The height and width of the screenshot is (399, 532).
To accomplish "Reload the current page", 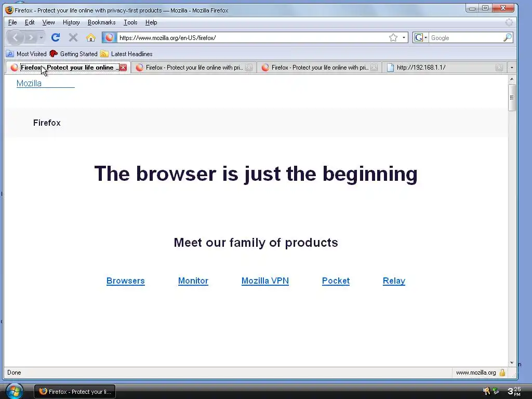I will pyautogui.click(x=56, y=37).
